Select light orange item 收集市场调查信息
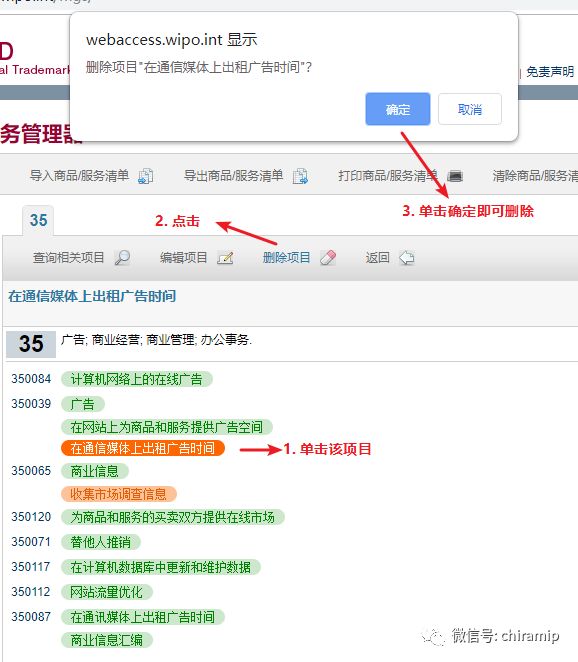 click(119, 494)
